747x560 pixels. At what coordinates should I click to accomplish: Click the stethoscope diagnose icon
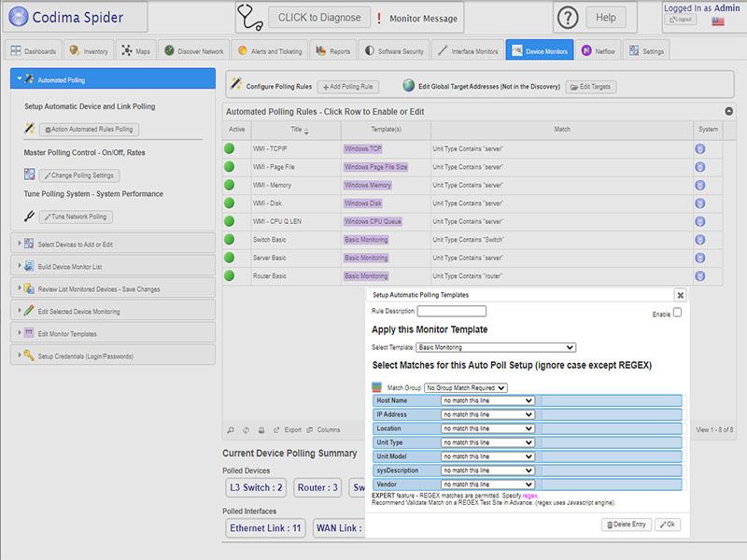click(250, 18)
